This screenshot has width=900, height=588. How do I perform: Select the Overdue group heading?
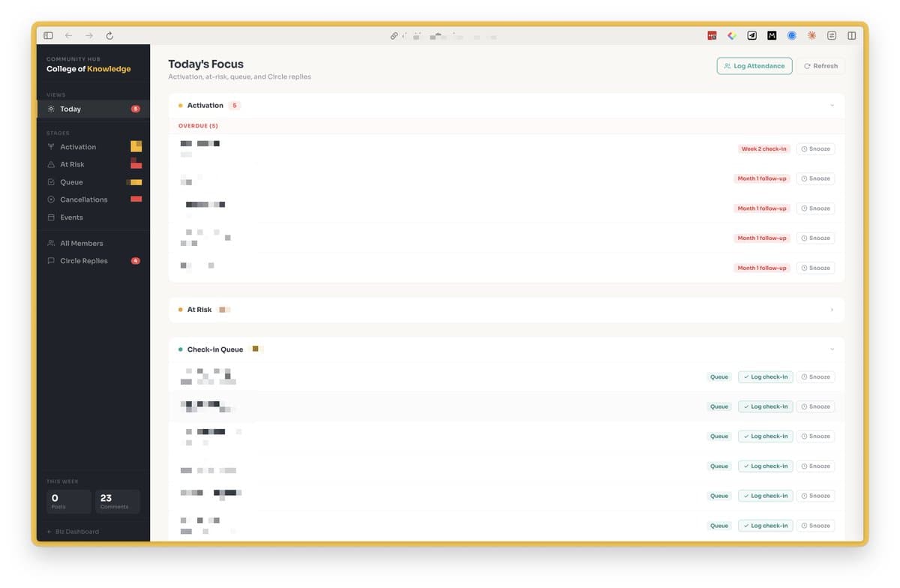pyautogui.click(x=198, y=125)
